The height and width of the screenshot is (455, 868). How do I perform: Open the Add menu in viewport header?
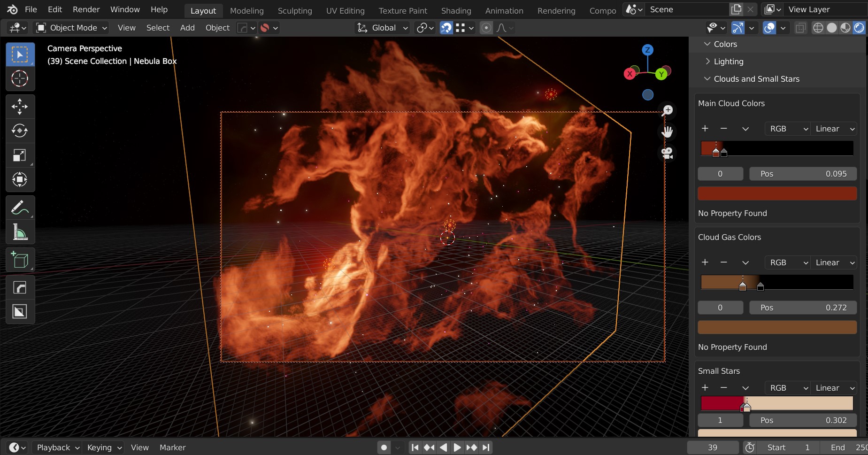click(x=187, y=28)
